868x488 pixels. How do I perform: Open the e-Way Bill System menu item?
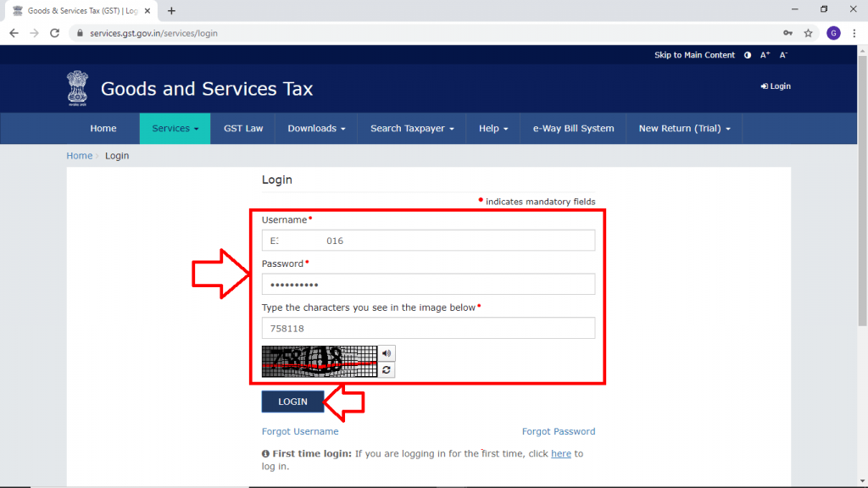pyautogui.click(x=573, y=129)
